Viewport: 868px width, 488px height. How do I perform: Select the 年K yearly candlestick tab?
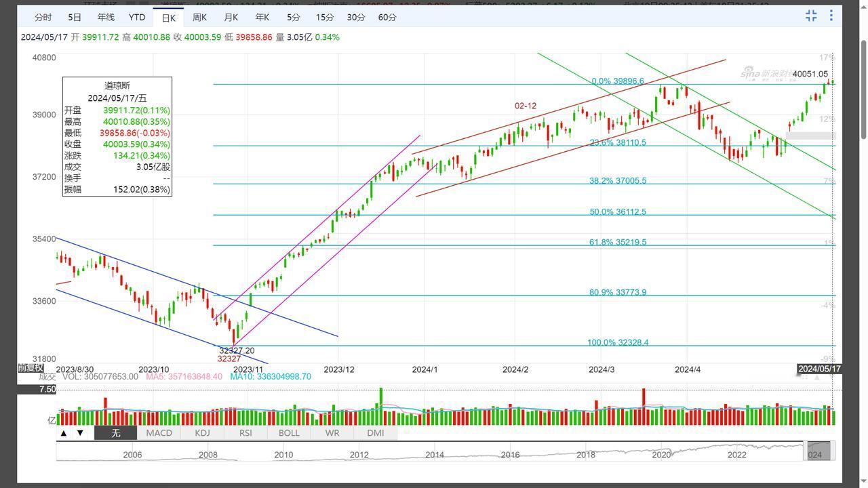[x=262, y=17]
